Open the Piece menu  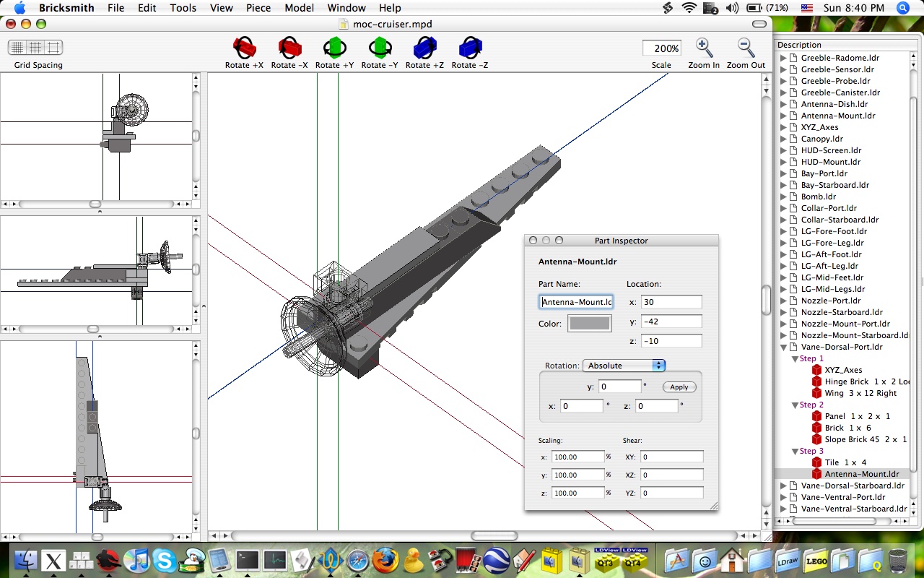258,8
